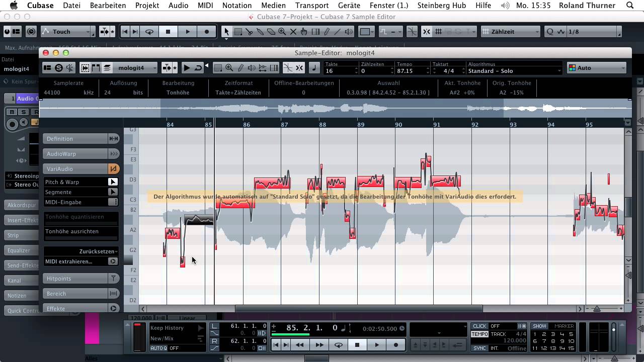Screen dimensions: 644x362
Task: Open the MIDI menu
Action: point(205,6)
